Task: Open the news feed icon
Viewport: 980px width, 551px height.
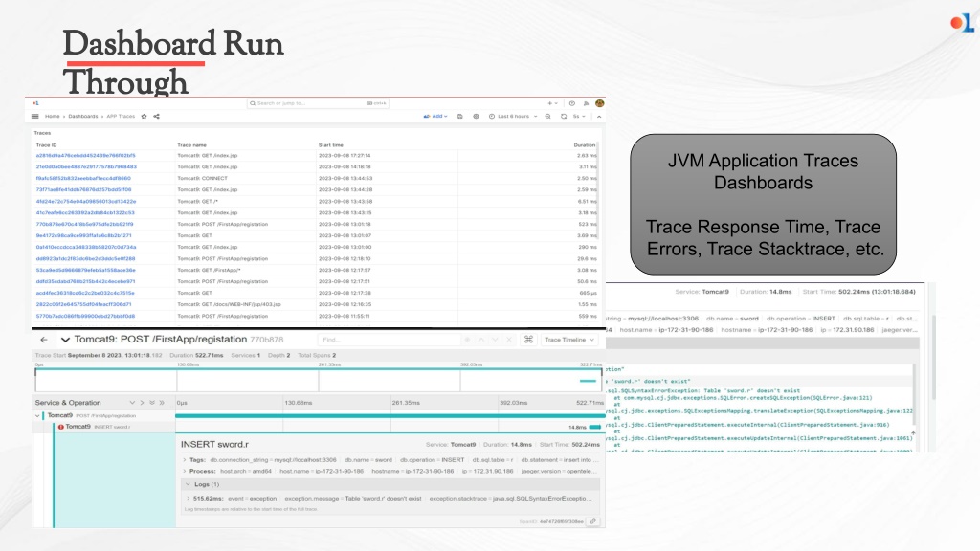Action: pyautogui.click(x=586, y=103)
